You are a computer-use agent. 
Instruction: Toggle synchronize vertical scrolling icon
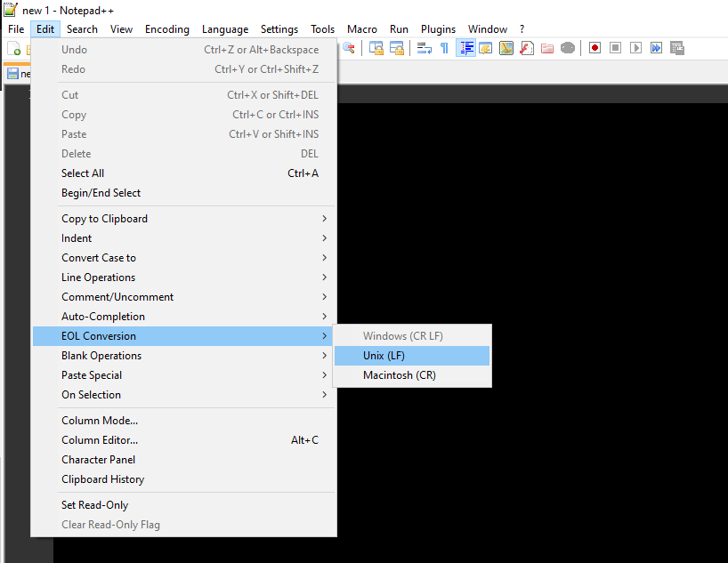[x=376, y=49]
